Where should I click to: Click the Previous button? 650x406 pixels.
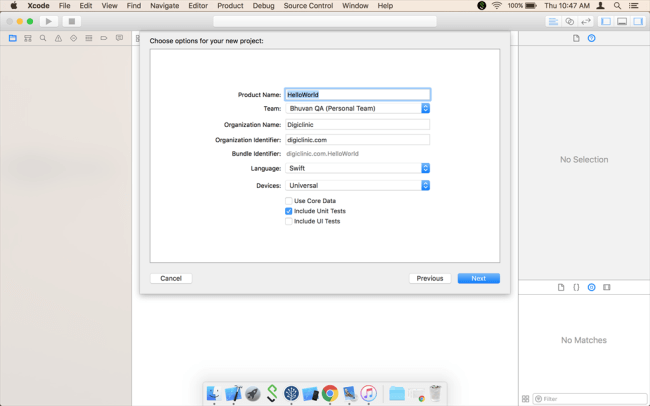coord(430,278)
